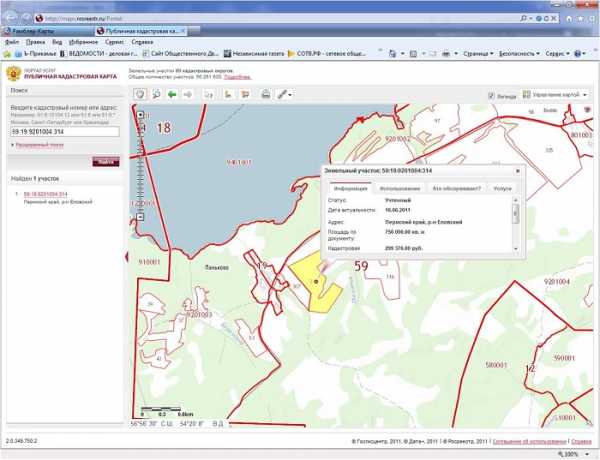Open the Вид menu
This screenshot has height=460, width=600.
(57, 42)
